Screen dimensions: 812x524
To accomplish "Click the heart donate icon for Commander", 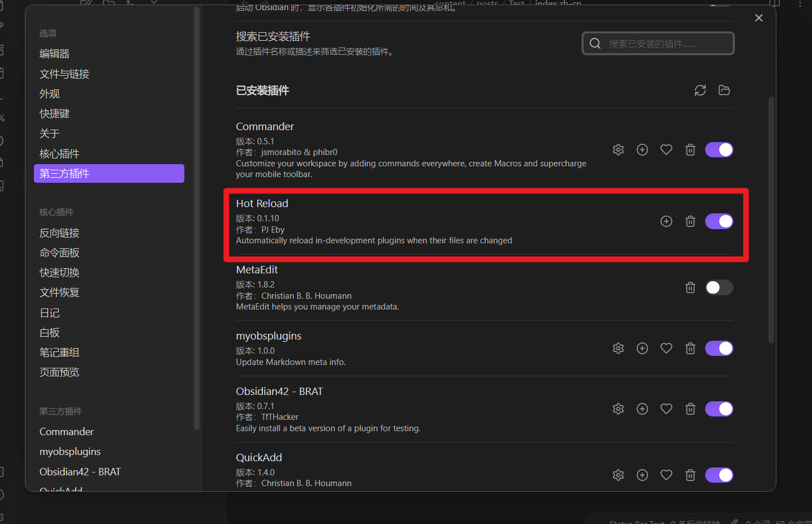I will [x=666, y=150].
